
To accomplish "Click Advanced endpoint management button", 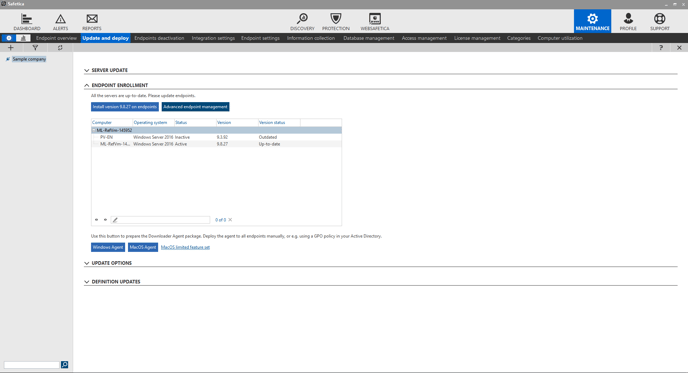I will click(195, 107).
